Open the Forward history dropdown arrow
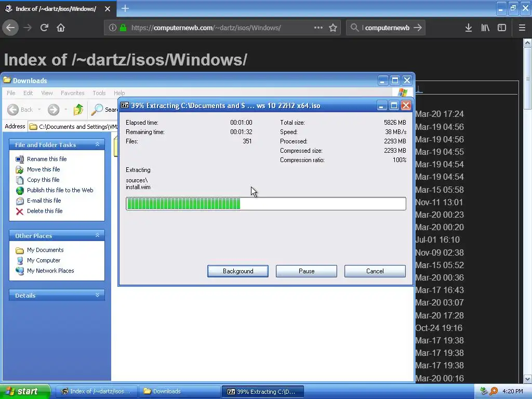 (x=65, y=110)
